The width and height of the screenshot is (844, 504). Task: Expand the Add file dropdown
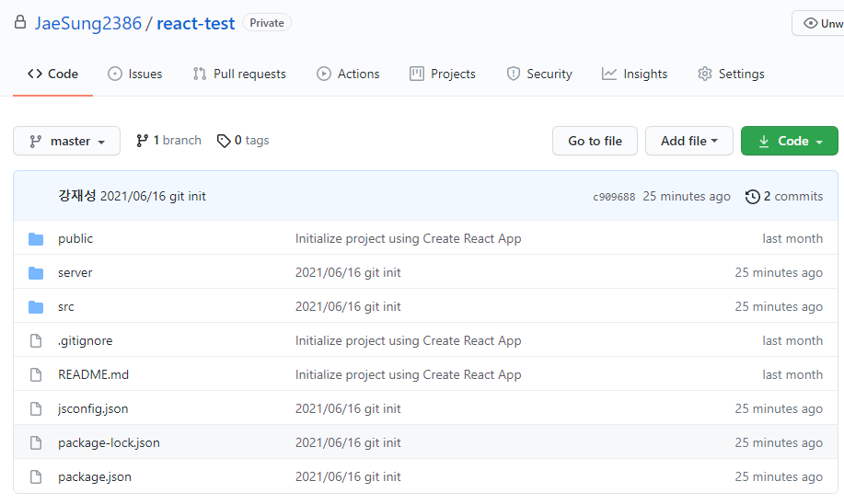[x=689, y=141]
